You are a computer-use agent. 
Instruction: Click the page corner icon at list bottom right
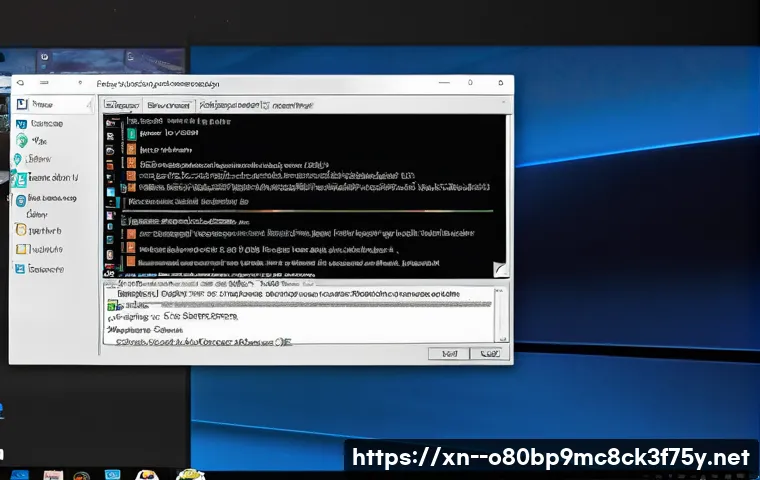tap(500, 268)
